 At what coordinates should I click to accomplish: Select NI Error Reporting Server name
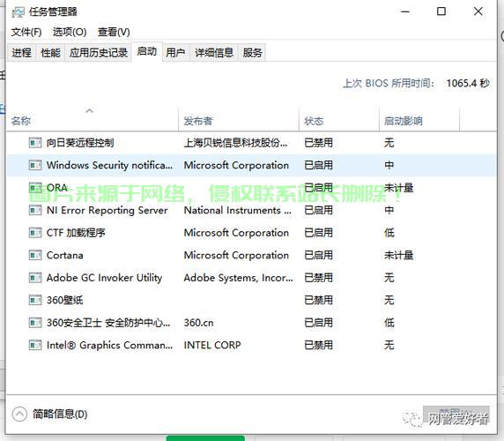107,210
